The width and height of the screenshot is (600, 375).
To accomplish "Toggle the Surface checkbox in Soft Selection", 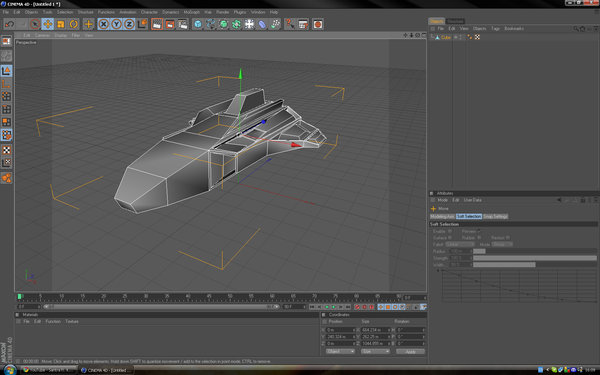I will [x=450, y=238].
